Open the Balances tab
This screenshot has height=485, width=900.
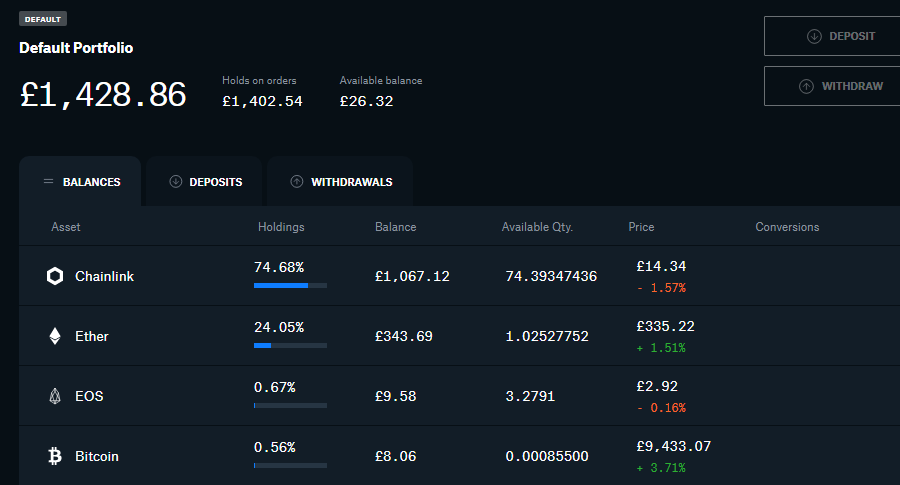tap(80, 181)
